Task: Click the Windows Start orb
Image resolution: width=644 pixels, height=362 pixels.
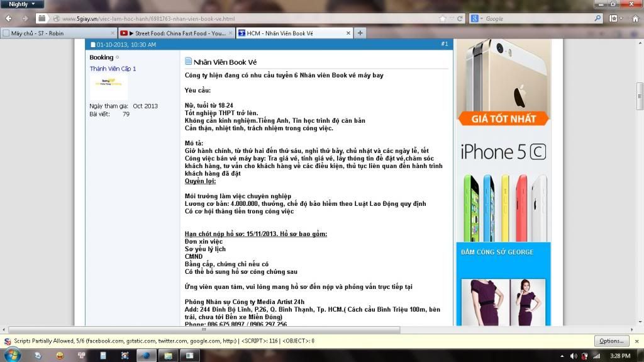Action: pos(13,355)
